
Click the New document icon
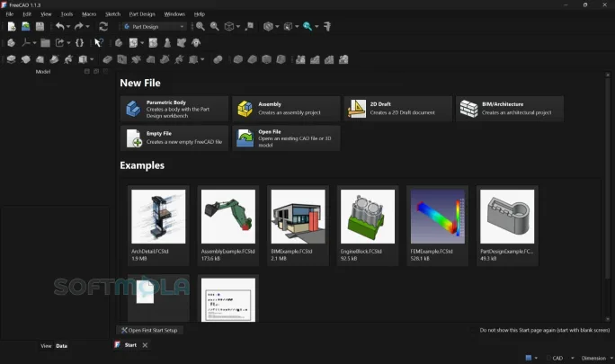click(12, 26)
